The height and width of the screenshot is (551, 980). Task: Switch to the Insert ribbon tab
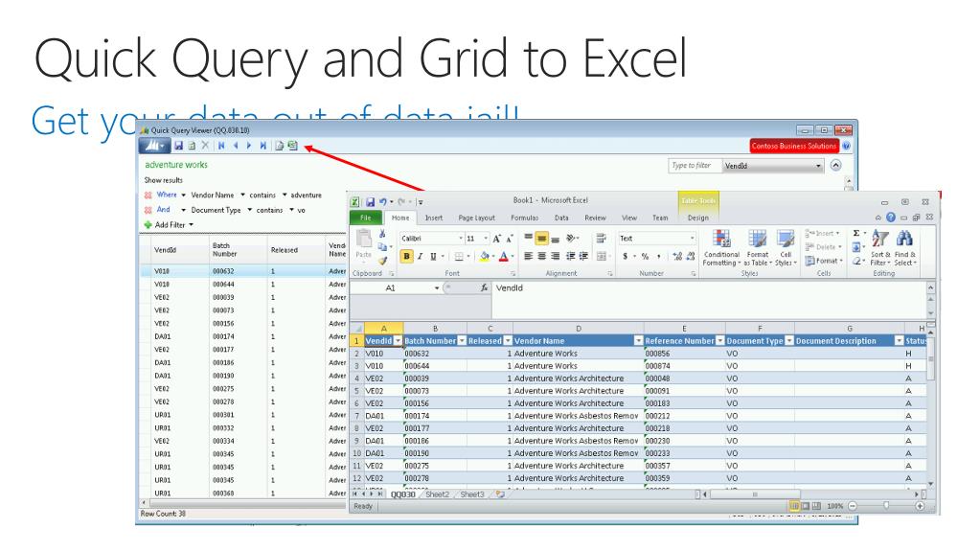434,218
